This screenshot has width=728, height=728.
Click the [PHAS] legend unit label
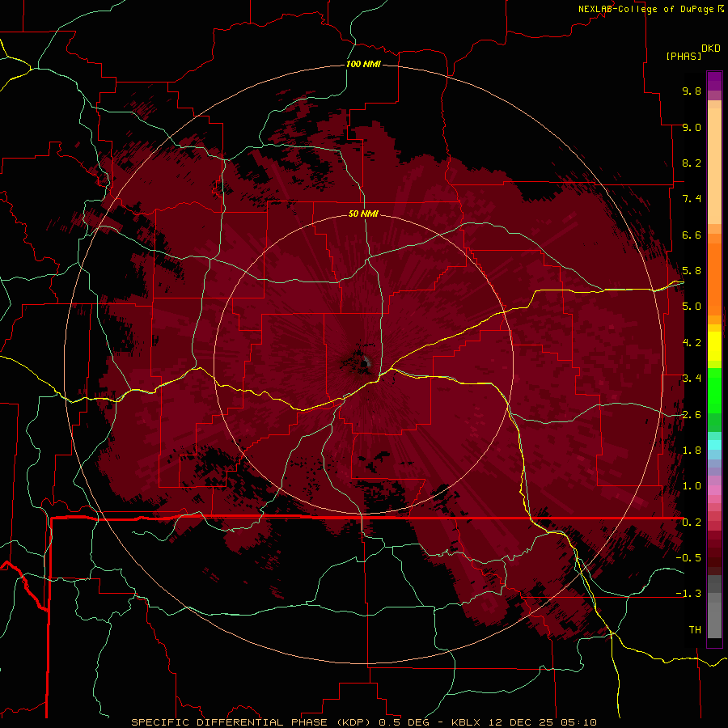tap(684, 56)
